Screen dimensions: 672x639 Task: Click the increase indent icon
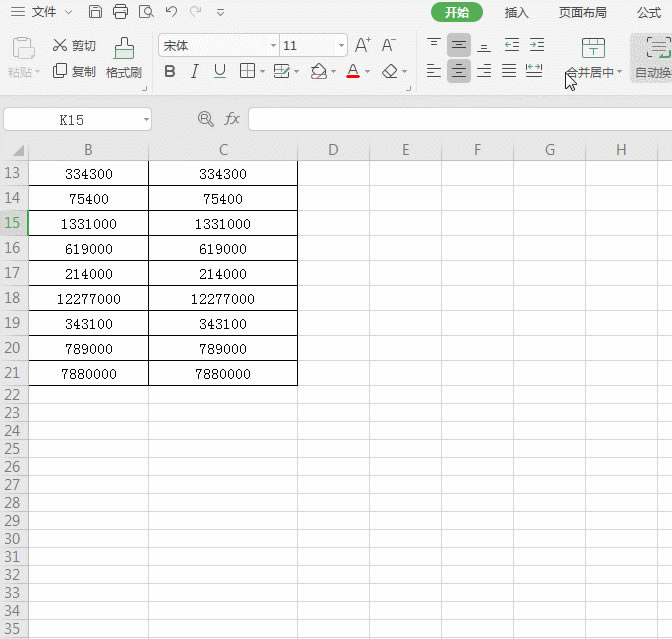click(537, 45)
